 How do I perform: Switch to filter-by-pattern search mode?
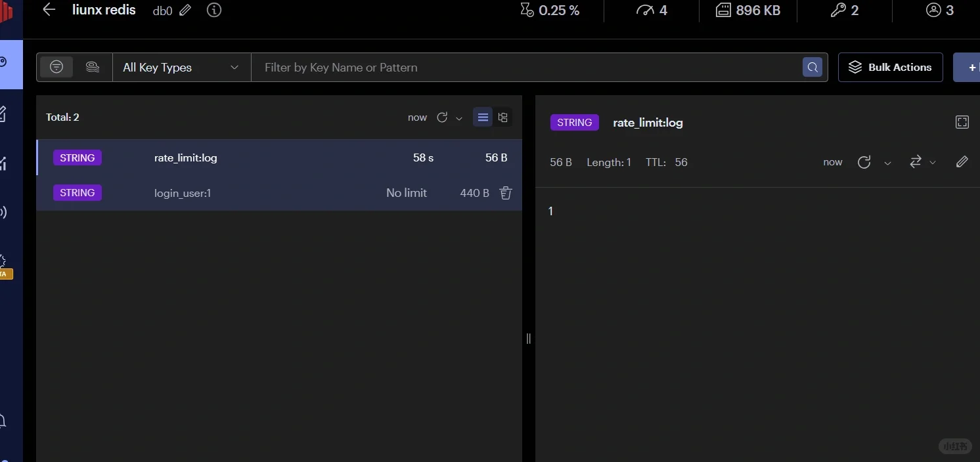(56, 67)
